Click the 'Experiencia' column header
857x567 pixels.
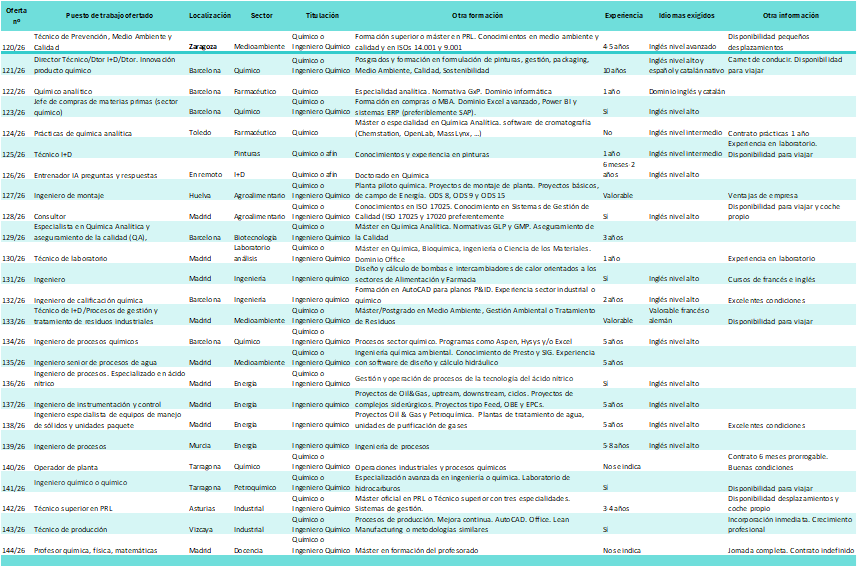pyautogui.click(x=624, y=16)
